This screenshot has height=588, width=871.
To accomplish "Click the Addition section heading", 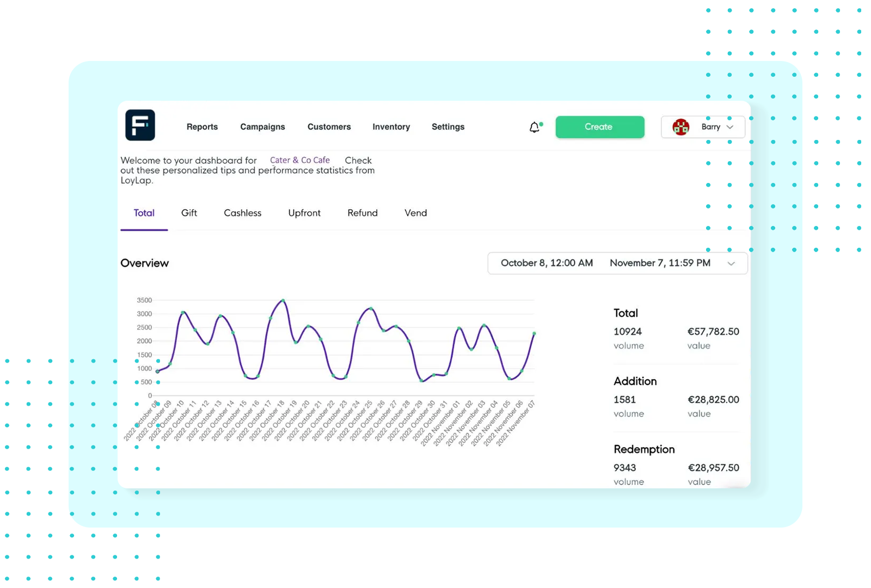I will click(635, 381).
